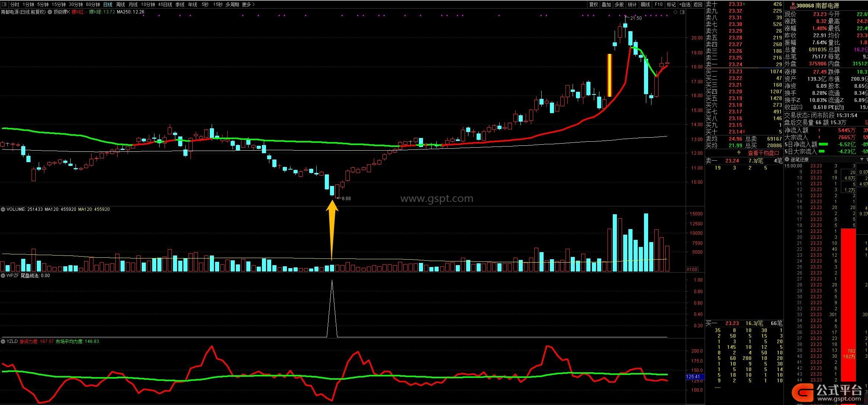Click the lightning bolt icon beside 查看千档盘口
The height and width of the screenshot is (405, 868).
[739, 153]
